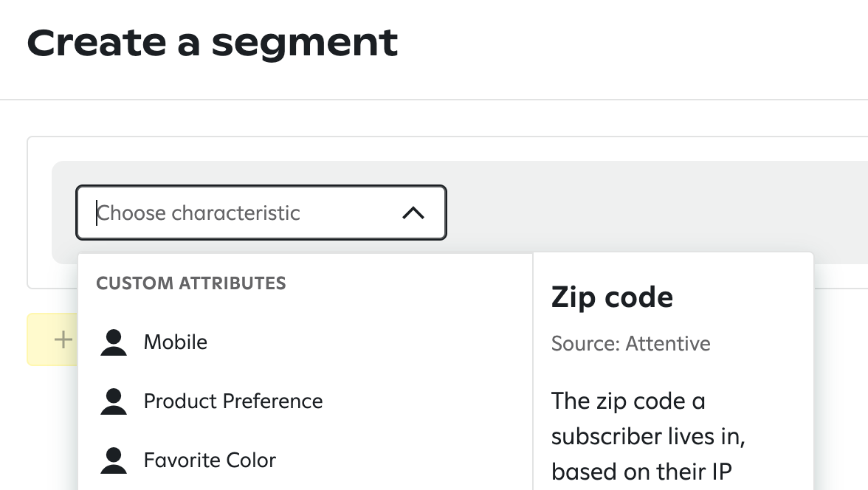Image resolution: width=868 pixels, height=490 pixels.
Task: Click the plus icon below the segment box
Action: tap(63, 339)
